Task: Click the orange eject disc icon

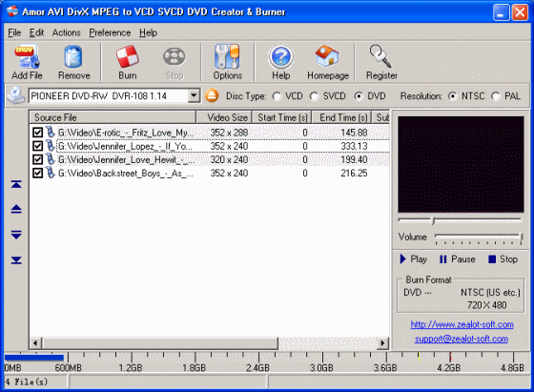Action: coord(212,95)
